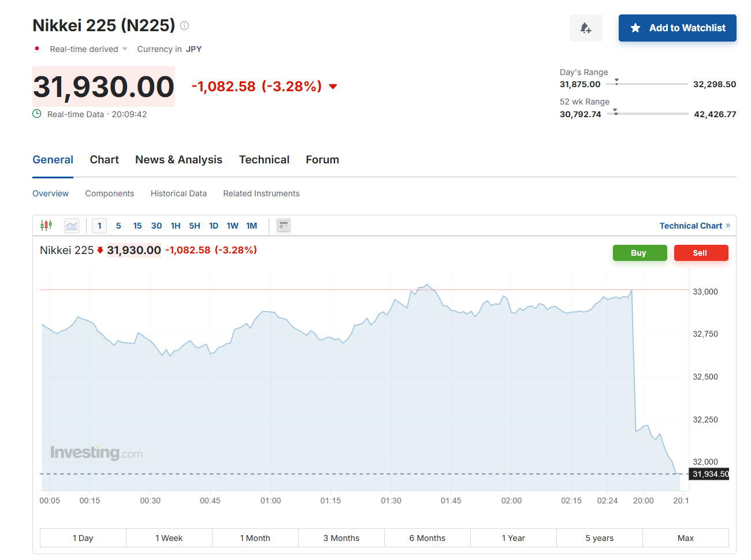Go to the Forum tab

click(x=322, y=160)
